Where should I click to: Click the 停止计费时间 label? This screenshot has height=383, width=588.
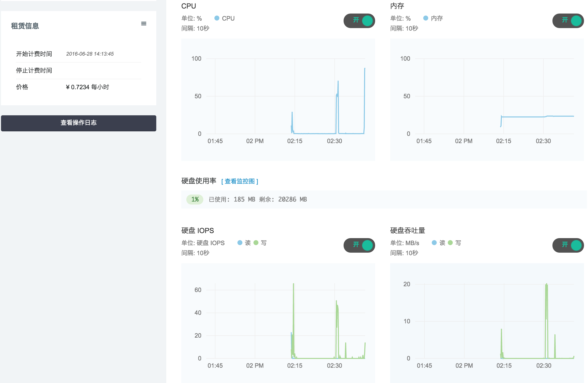pyautogui.click(x=34, y=70)
